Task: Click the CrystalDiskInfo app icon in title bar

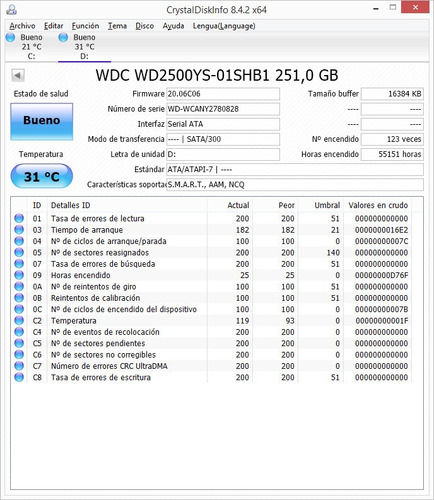Action: [x=12, y=9]
